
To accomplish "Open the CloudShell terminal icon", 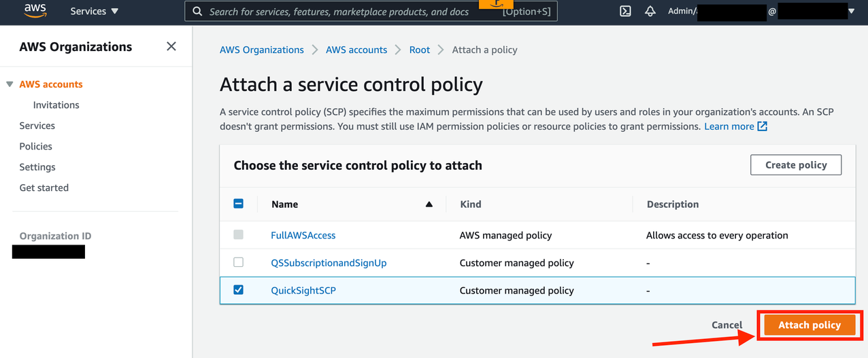I will [625, 11].
